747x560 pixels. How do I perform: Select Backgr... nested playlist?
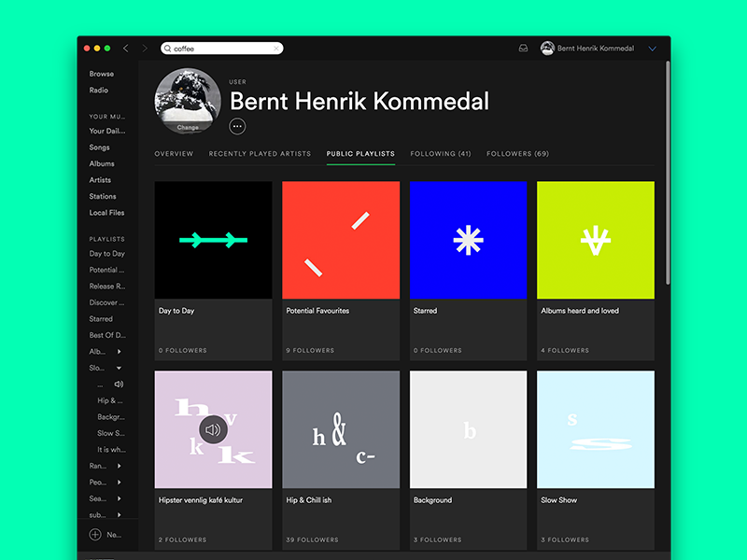(111, 416)
